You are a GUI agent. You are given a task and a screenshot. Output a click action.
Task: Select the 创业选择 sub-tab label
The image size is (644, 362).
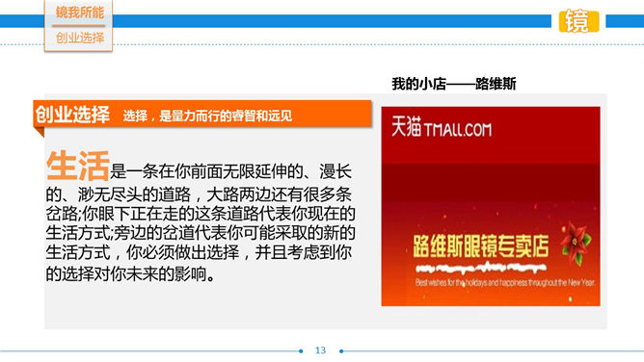coord(80,38)
